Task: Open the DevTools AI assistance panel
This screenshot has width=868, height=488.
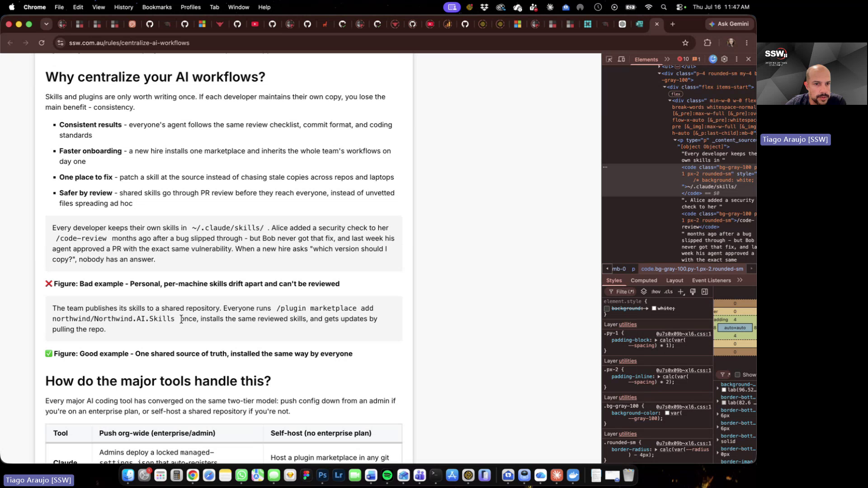Action: tap(713, 59)
